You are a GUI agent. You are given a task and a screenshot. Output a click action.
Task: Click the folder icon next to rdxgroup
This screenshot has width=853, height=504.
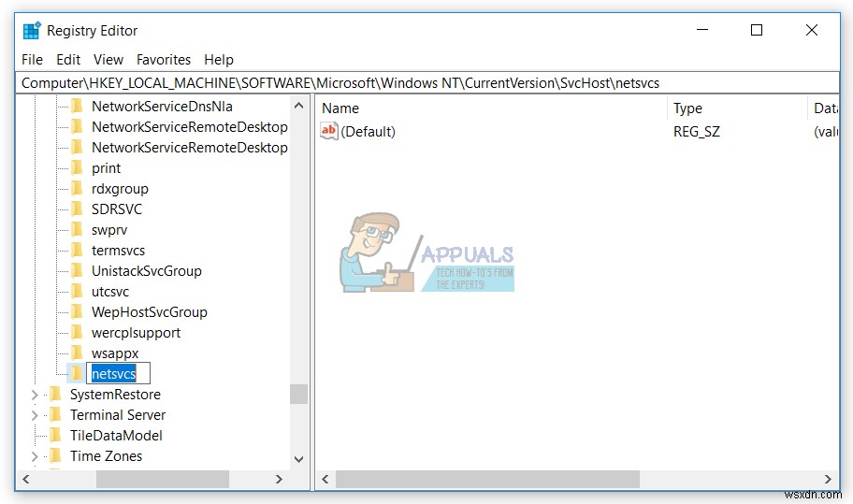point(77,189)
